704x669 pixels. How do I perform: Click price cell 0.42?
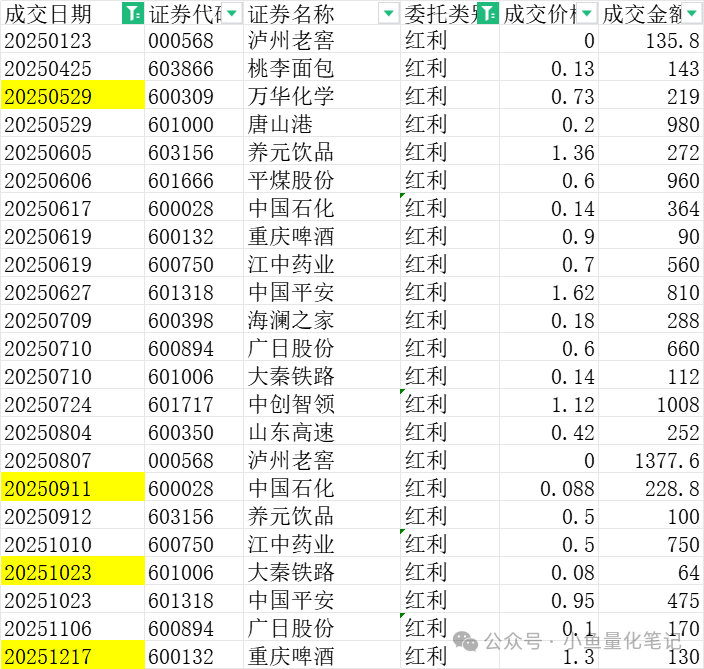coord(549,431)
